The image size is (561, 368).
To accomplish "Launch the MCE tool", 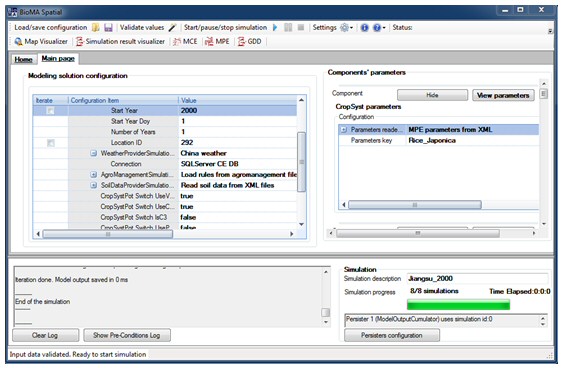I will tap(185, 41).
